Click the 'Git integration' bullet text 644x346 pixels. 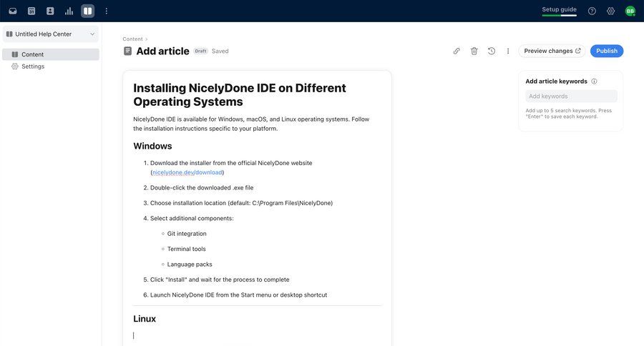click(187, 234)
